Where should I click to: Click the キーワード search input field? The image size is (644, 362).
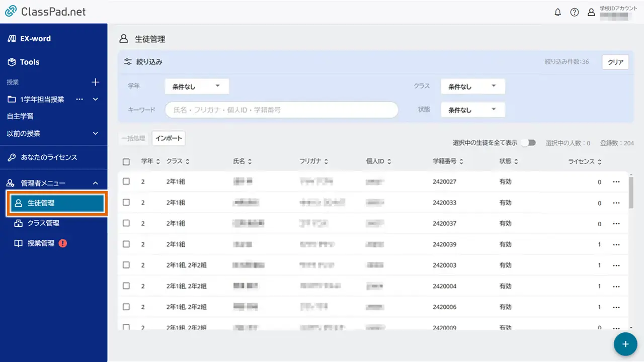pos(281,110)
